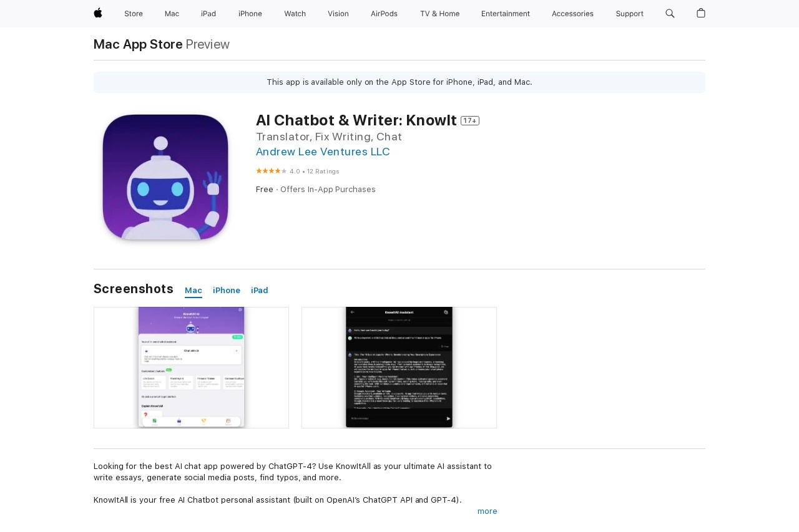This screenshot has width=799, height=532.
Task: Open the first purple KnowItAll screenshot
Action: [x=191, y=367]
